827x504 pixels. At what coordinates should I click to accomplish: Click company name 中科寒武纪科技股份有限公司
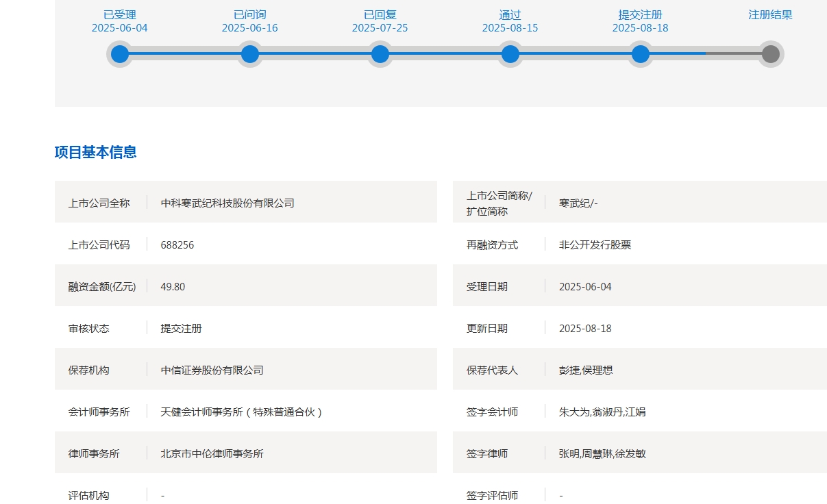click(x=227, y=203)
